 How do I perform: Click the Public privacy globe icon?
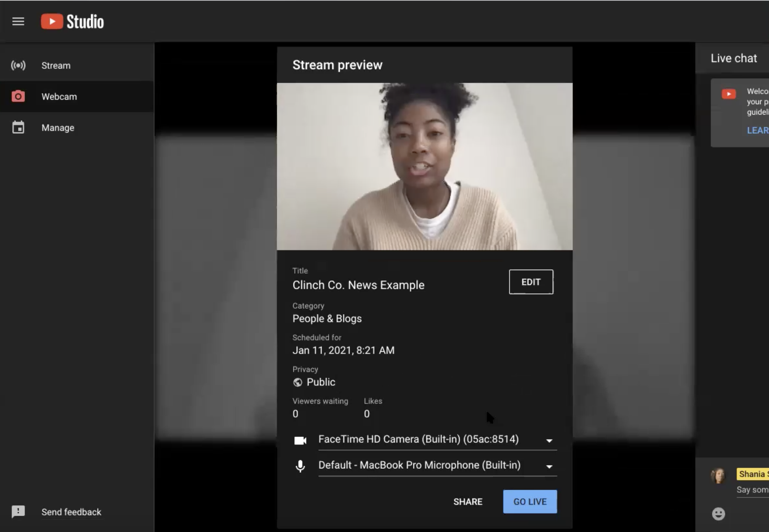pyautogui.click(x=297, y=382)
